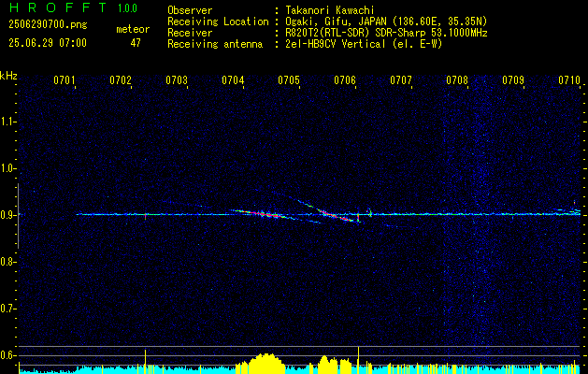Click the date stamp 25.06.29 07:00
Viewport: 588px width, 374px height.
[x=48, y=43]
